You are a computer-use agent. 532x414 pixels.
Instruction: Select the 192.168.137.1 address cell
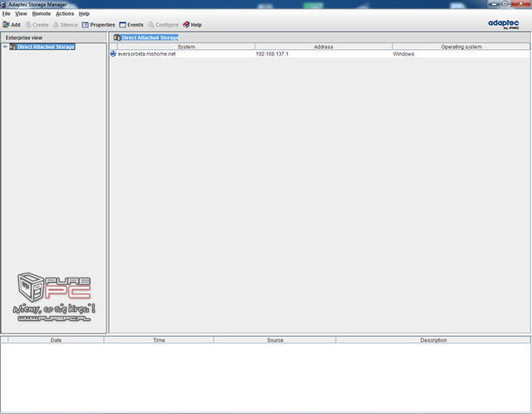point(272,54)
